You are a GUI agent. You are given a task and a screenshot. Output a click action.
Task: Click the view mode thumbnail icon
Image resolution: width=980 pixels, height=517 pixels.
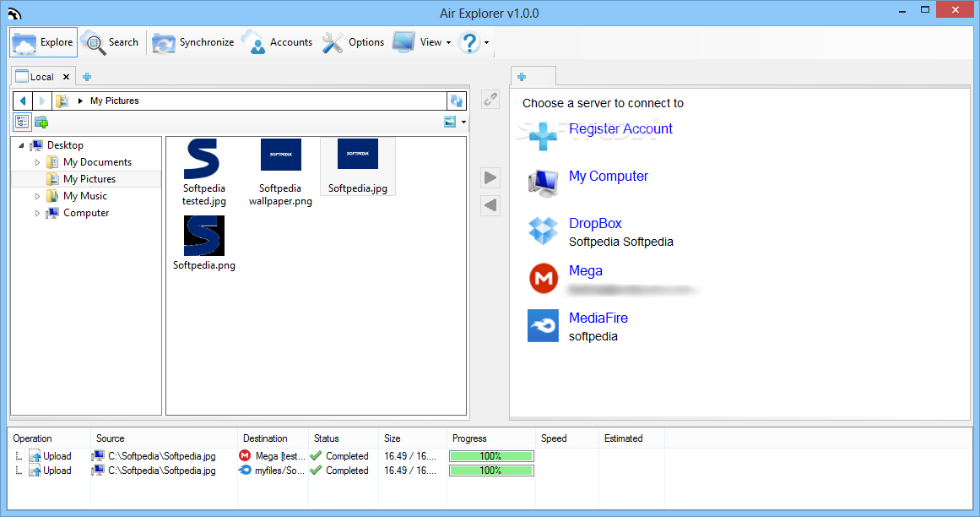coord(450,122)
